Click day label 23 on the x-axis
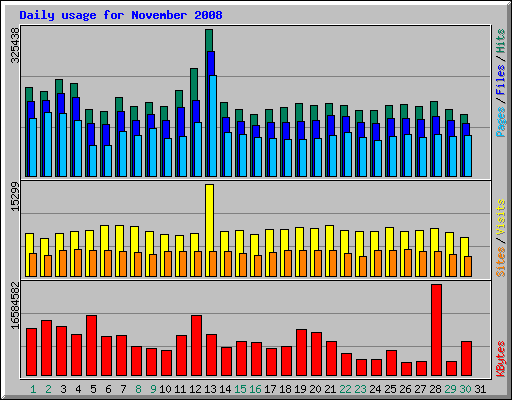This screenshot has width=512, height=400. pos(360,389)
